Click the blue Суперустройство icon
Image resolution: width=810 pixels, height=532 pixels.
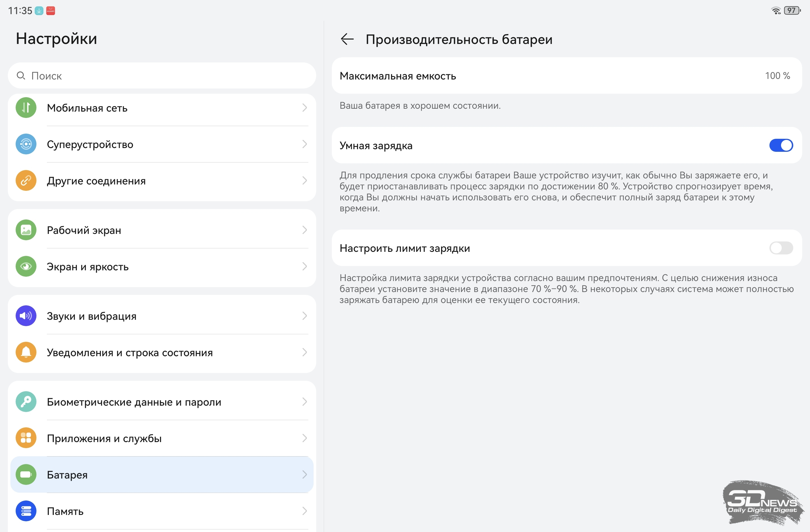pyautogui.click(x=26, y=144)
